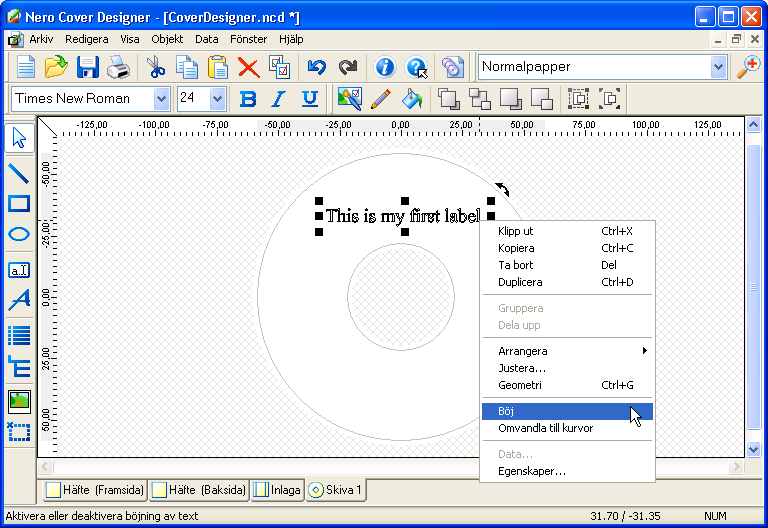768x528 pixels.
Task: Toggle Bold formatting
Action: pyautogui.click(x=248, y=99)
